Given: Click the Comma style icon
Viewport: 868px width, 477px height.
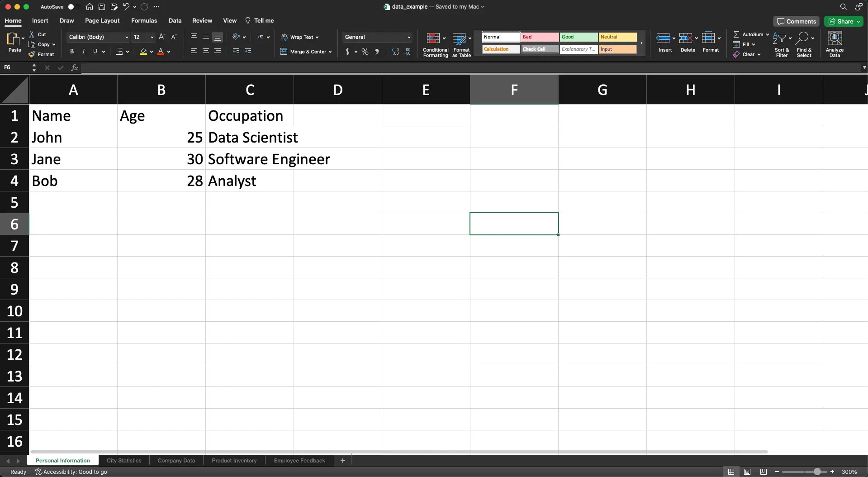Looking at the screenshot, I should coord(377,52).
